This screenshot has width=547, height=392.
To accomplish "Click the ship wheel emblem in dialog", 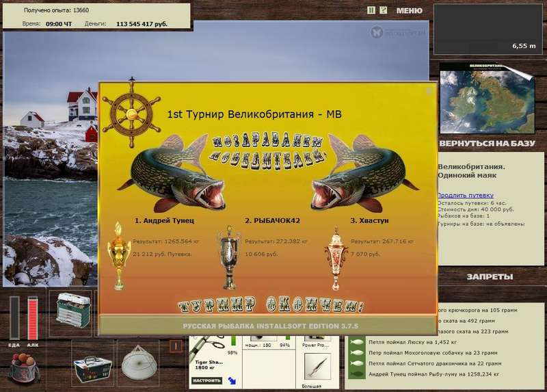I will click(x=131, y=114).
